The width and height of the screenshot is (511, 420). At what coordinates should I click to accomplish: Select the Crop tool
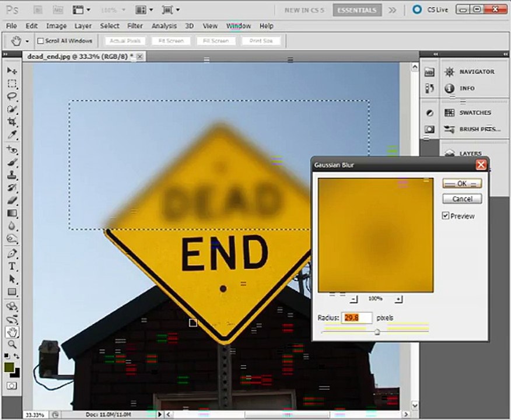12,122
